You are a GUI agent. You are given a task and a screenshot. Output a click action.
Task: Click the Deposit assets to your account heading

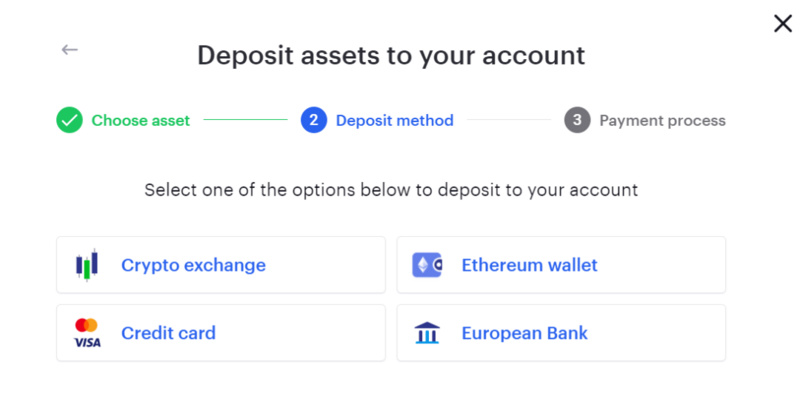[x=391, y=54]
